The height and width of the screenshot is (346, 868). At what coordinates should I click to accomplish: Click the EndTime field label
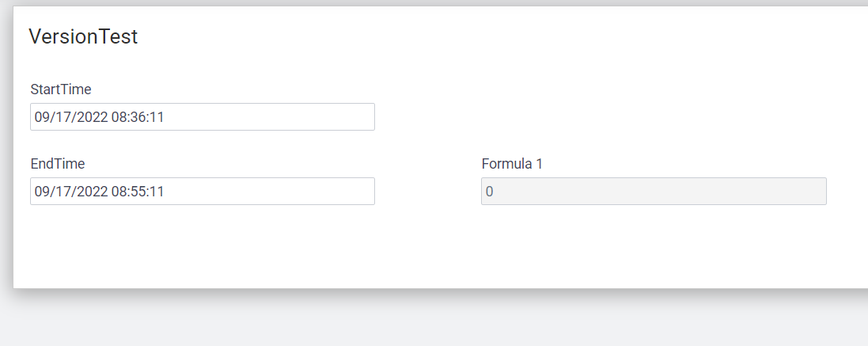point(58,164)
